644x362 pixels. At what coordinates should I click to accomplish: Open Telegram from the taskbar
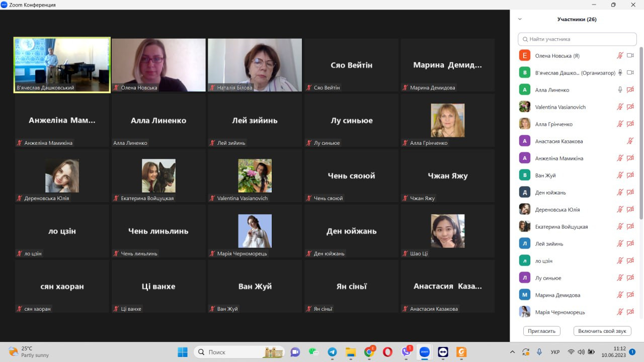pos(332,352)
